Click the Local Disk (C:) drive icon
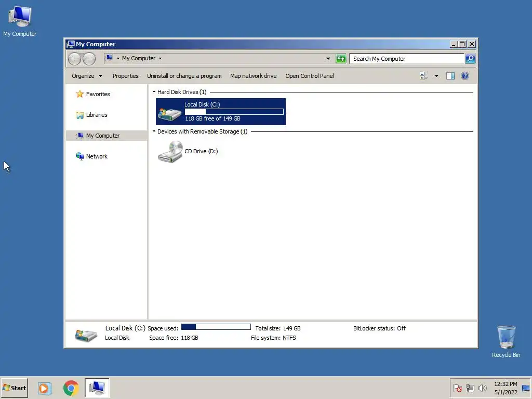This screenshot has height=399, width=532. click(x=169, y=114)
